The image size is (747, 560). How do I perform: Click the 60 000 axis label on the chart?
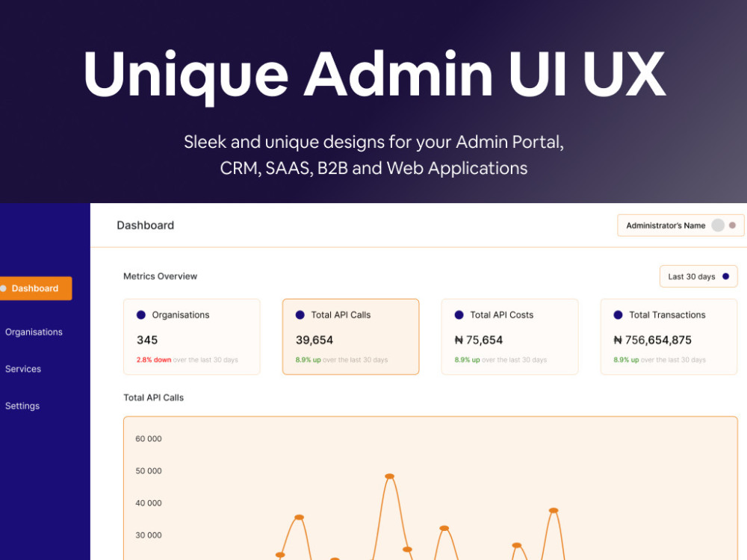[x=147, y=439]
